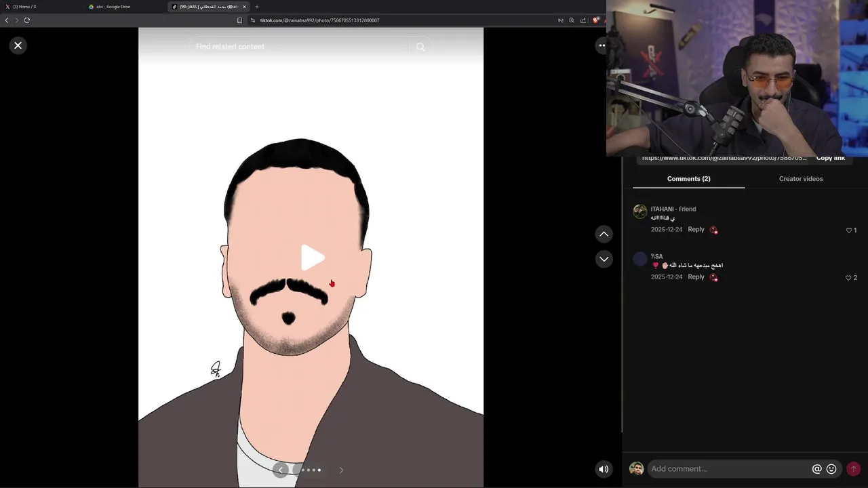Copy link of the TikTok post
Screen dimensions: 868x488
click(831, 159)
